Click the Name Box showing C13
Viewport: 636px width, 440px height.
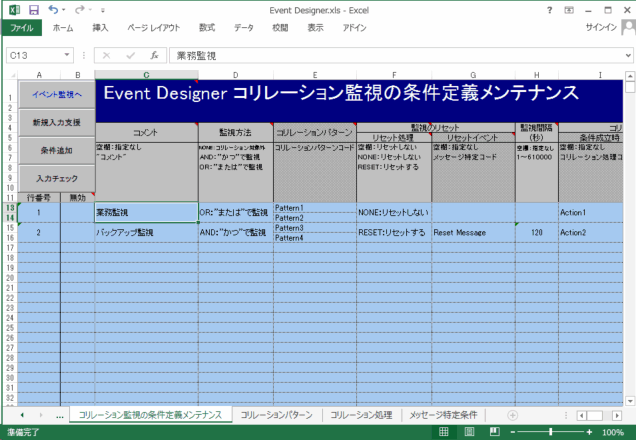tap(35, 55)
